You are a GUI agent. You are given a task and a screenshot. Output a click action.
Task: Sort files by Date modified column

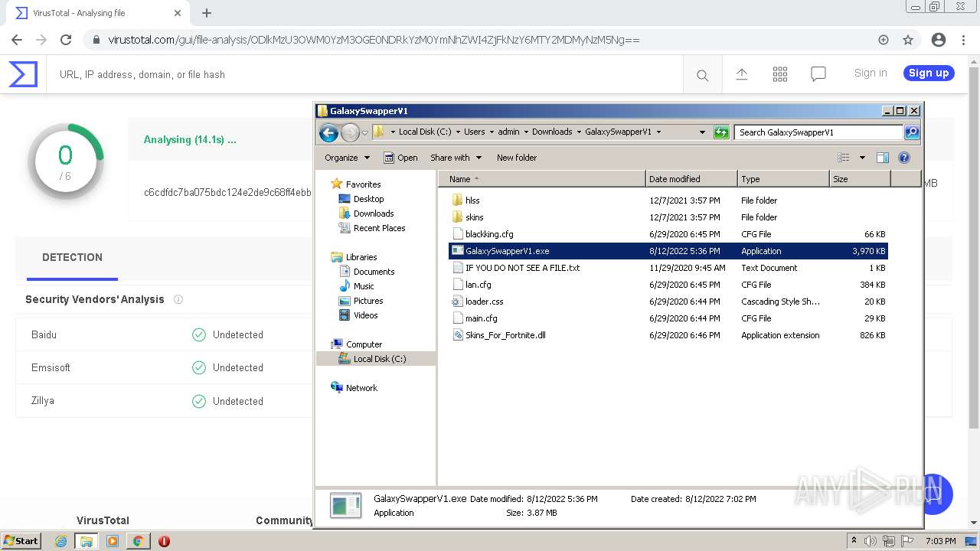pos(691,179)
